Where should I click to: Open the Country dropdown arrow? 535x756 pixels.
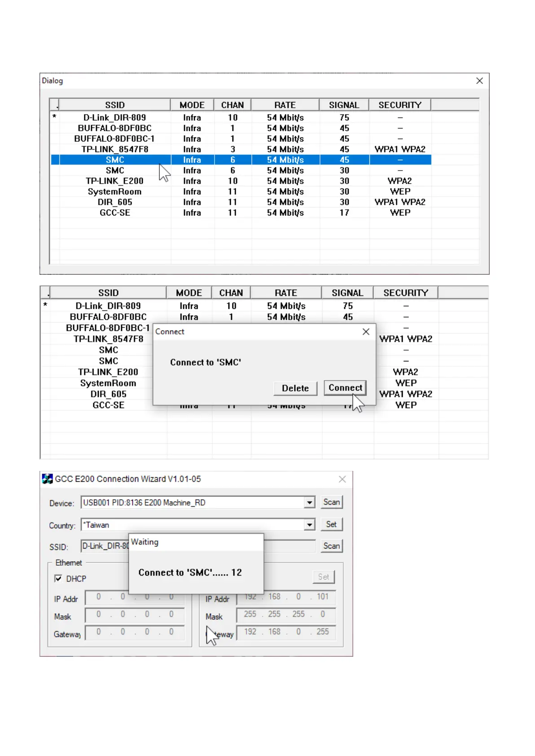pos(309,525)
